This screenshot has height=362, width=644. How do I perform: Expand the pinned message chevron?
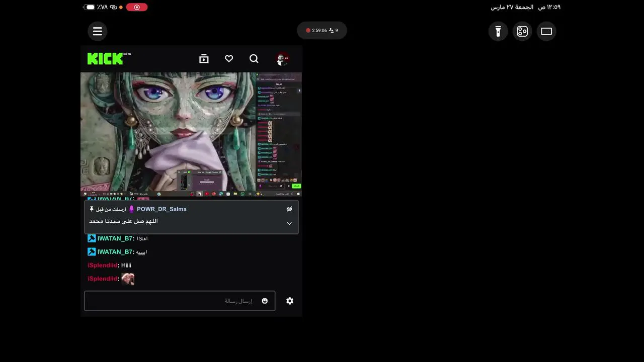289,223
